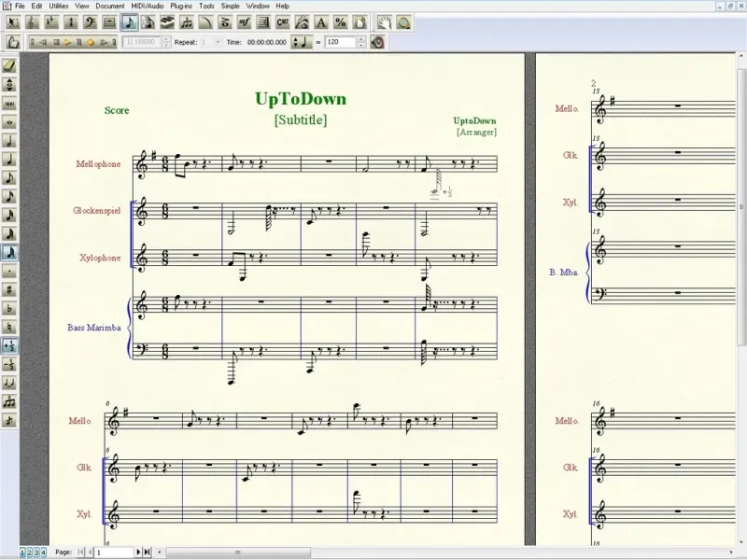747x560 pixels.
Task: Open the Plug-ins menu
Action: coord(181,6)
